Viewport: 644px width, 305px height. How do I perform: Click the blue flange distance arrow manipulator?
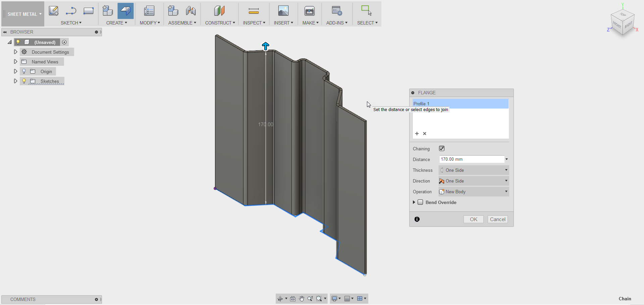pos(265,46)
